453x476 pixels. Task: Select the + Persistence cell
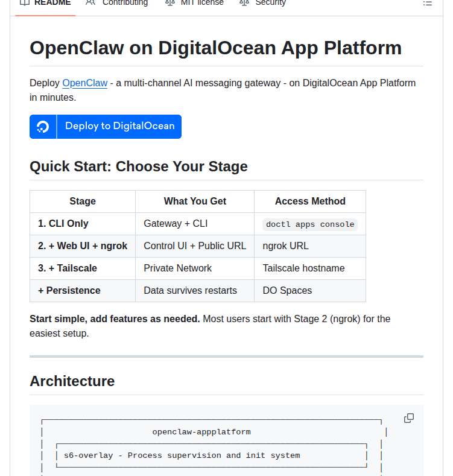[83, 291]
